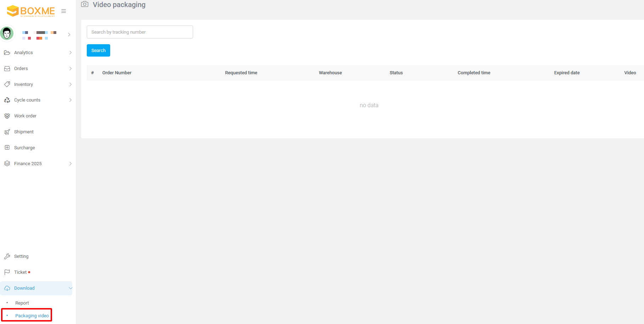Open the Report submenu item
The image size is (644, 324).
tap(22, 303)
